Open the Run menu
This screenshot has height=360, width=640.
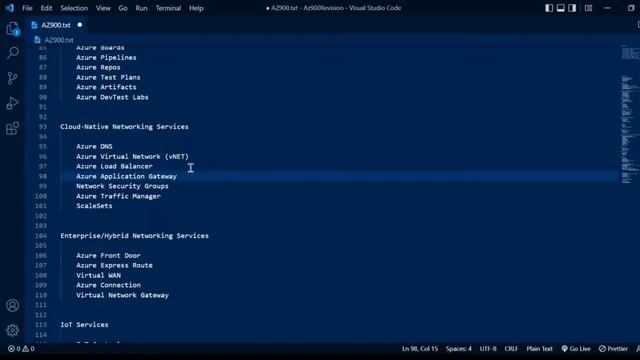142,8
